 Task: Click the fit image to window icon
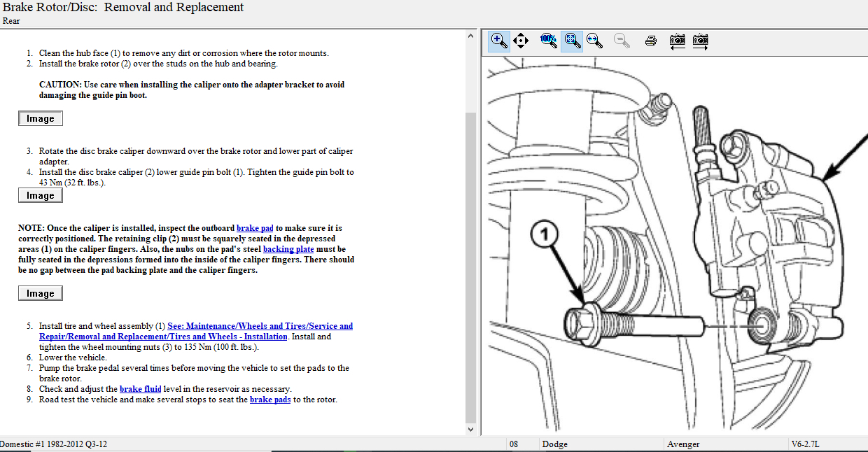(x=573, y=41)
